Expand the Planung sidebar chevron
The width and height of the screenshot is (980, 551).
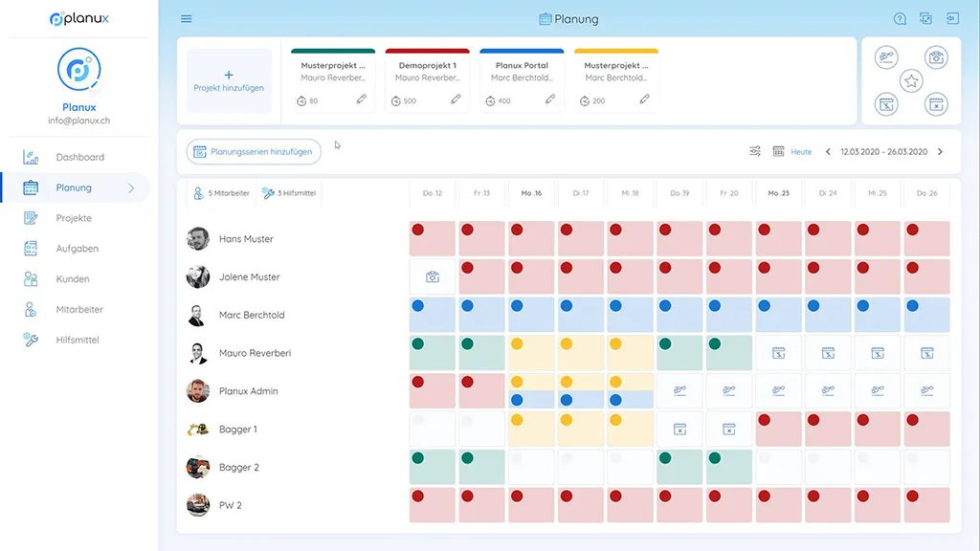pos(131,188)
